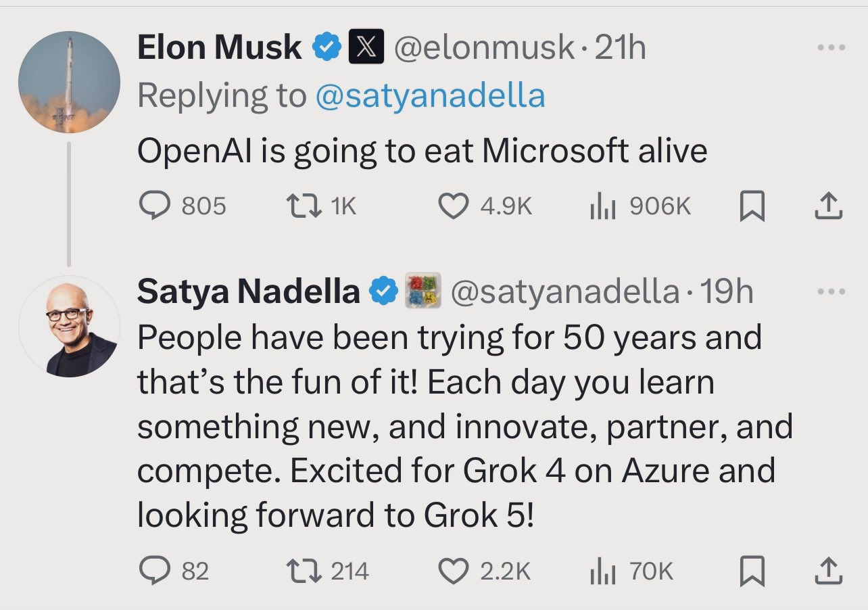Open the @satyanadella mention link
Image resolution: width=868 pixels, height=610 pixels.
click(430, 95)
